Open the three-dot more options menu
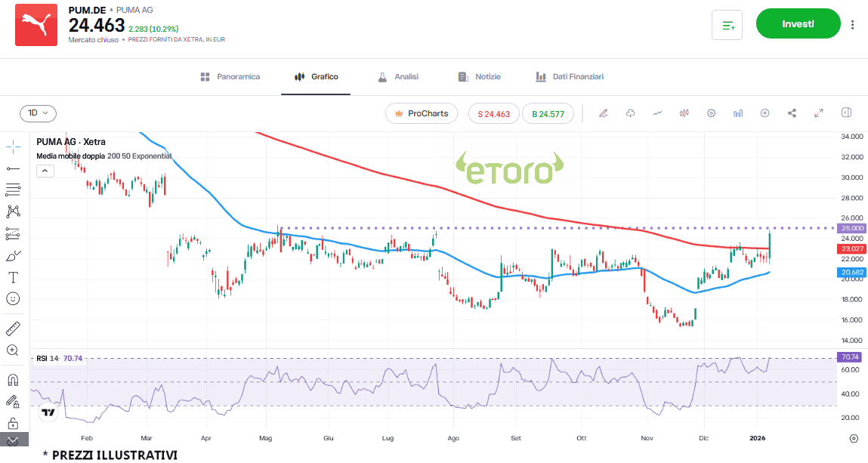Image resolution: width=868 pixels, height=463 pixels. pyautogui.click(x=853, y=24)
